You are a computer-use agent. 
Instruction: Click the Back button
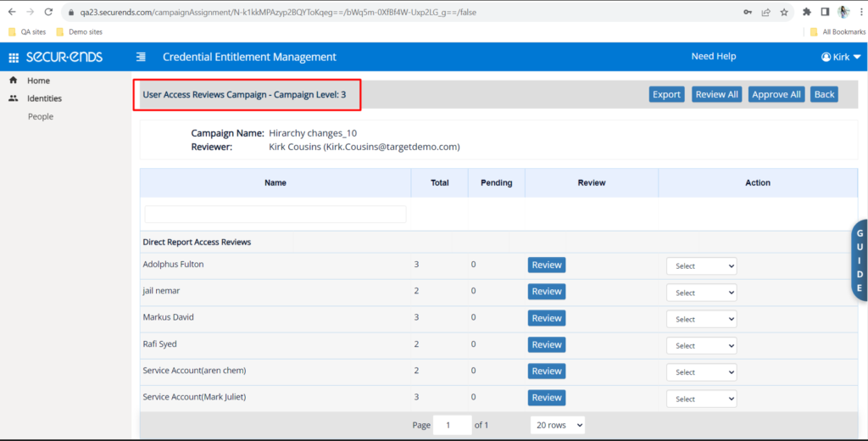824,94
